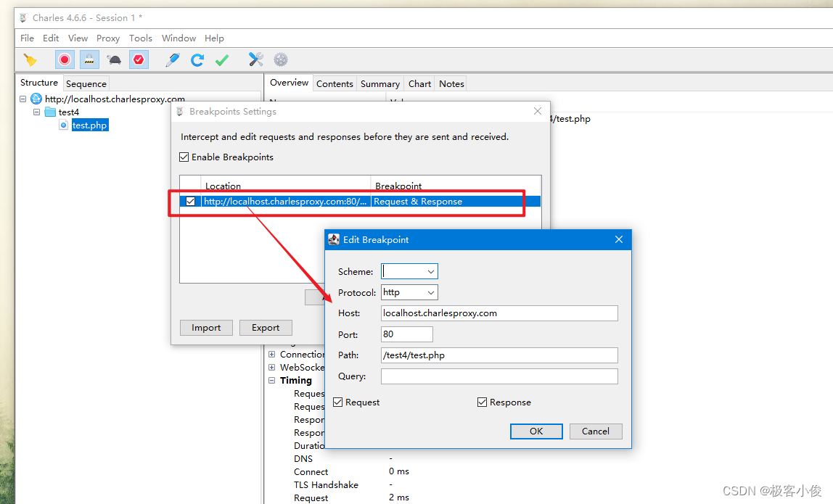The width and height of the screenshot is (833, 504).
Task: Expand the WebSocket section
Action: pos(271,367)
